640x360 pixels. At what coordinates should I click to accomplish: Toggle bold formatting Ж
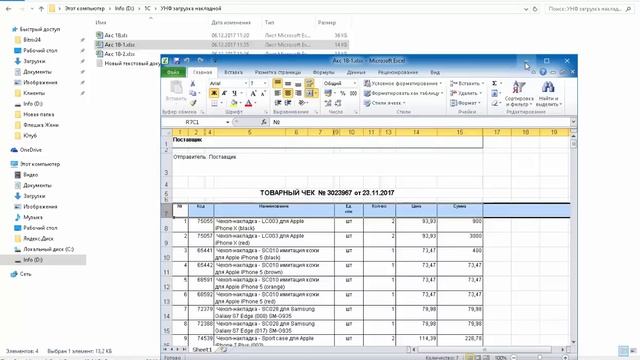point(213,93)
